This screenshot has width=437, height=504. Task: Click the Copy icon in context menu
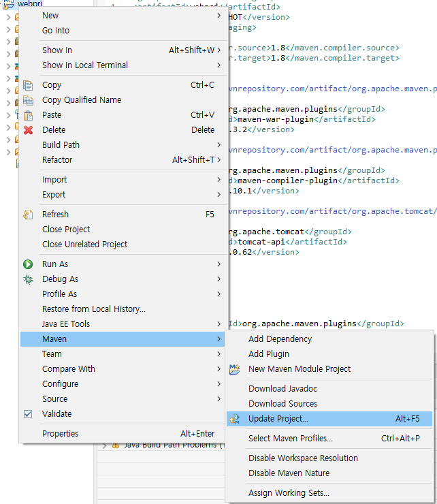(x=28, y=85)
